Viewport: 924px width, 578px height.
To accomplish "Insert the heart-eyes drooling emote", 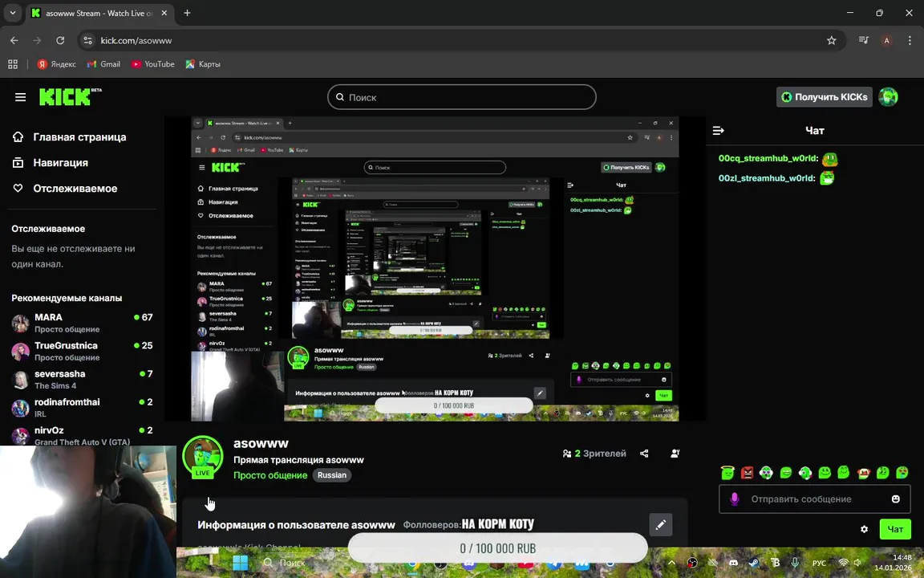I will [902, 472].
